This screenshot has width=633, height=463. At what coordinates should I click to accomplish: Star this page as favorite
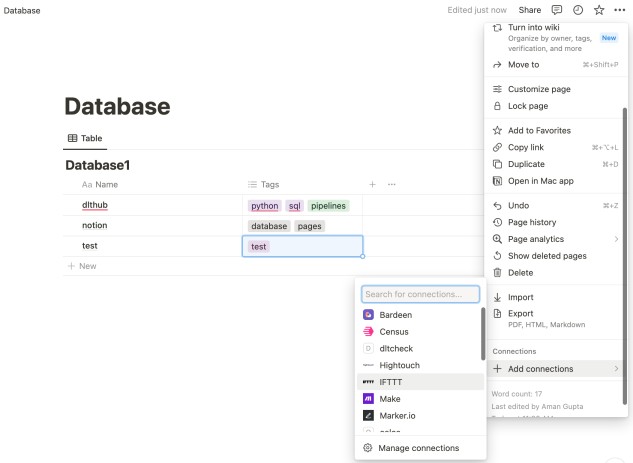[599, 10]
